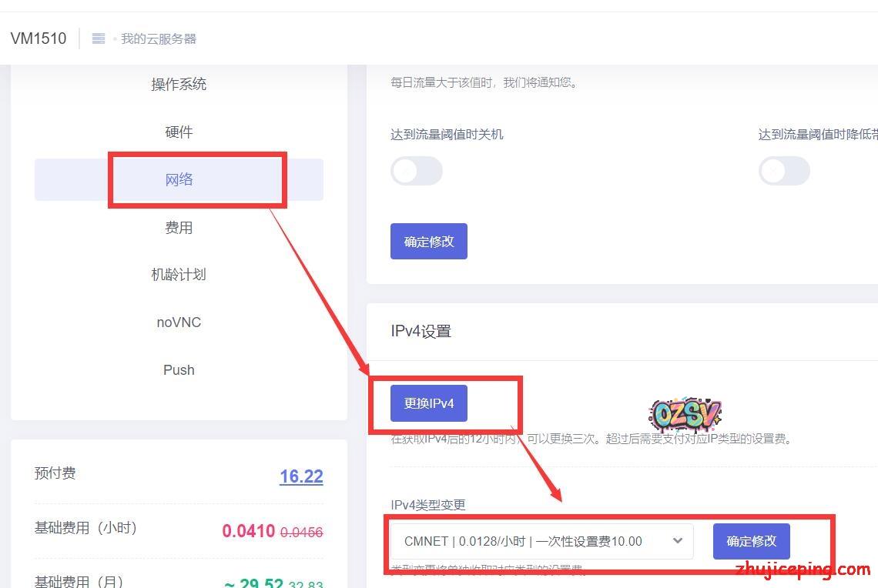The width and height of the screenshot is (878, 588).
Task: Go to the 费用 sidebar section
Action: (179, 228)
